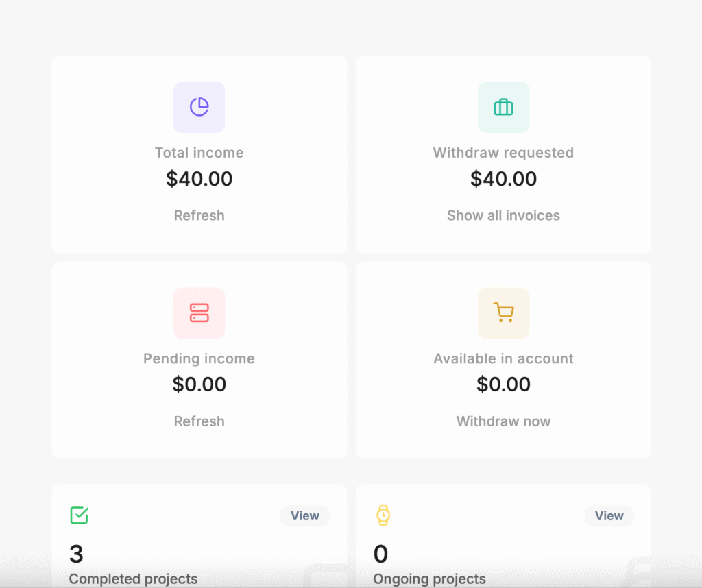The width and height of the screenshot is (702, 588).
Task: View Ongoing projects
Action: [x=609, y=515]
